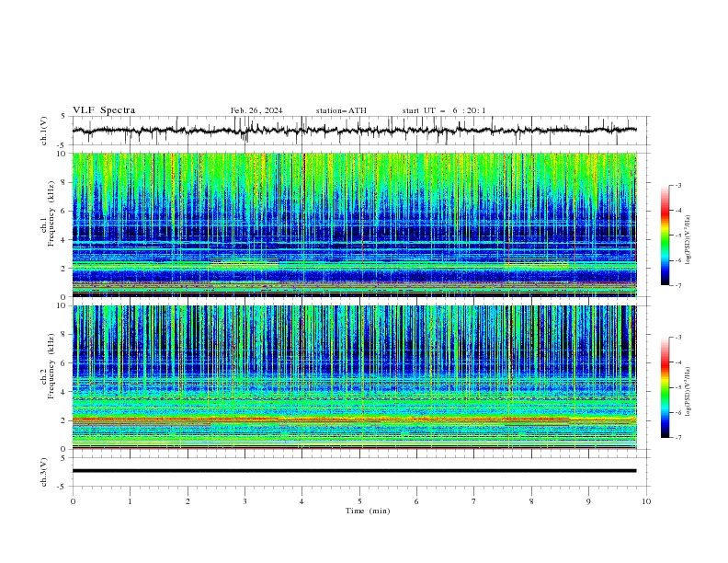728x563 pixels.
Task: Click the upper "log(PSD)(V²/Hz)" color bar label
Action: click(x=688, y=240)
